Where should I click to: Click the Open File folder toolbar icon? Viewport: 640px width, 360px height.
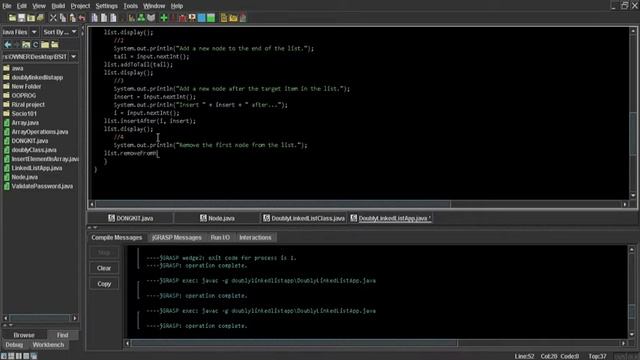click(12, 18)
